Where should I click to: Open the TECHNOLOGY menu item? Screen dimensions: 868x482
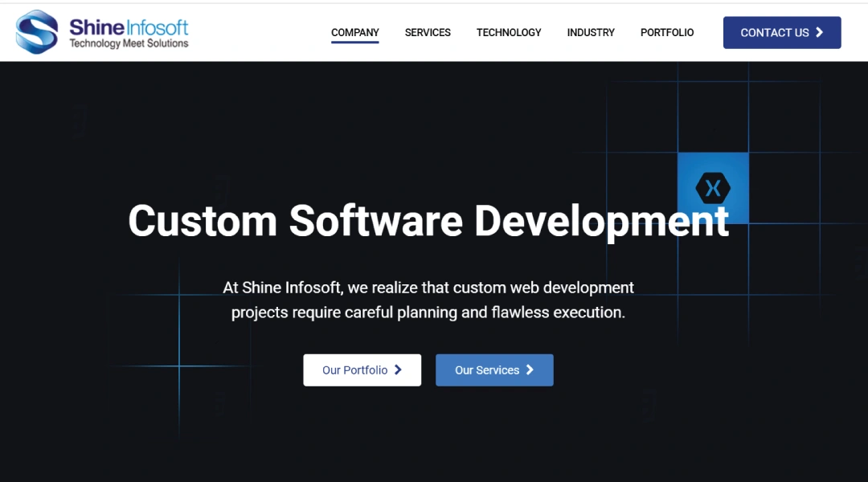point(509,32)
